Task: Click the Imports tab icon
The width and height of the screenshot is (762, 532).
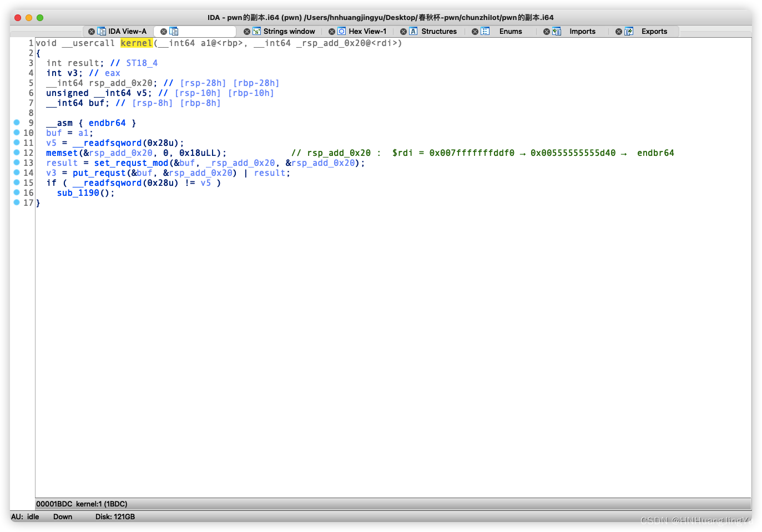Action: [x=557, y=32]
